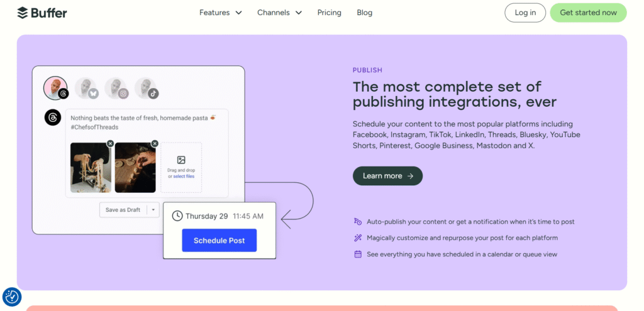Click the publishing integrations heading
Viewport: 644px width, 311px height.
455,94
